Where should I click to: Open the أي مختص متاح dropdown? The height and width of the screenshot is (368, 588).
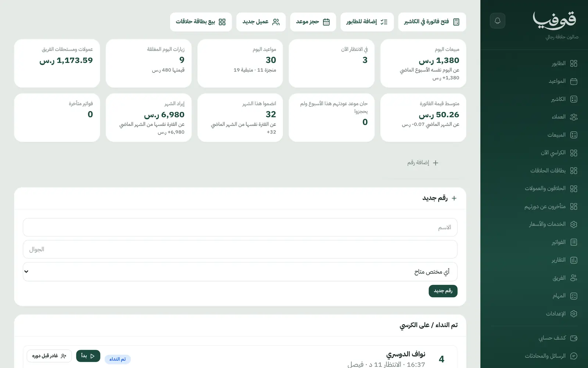[x=240, y=272]
